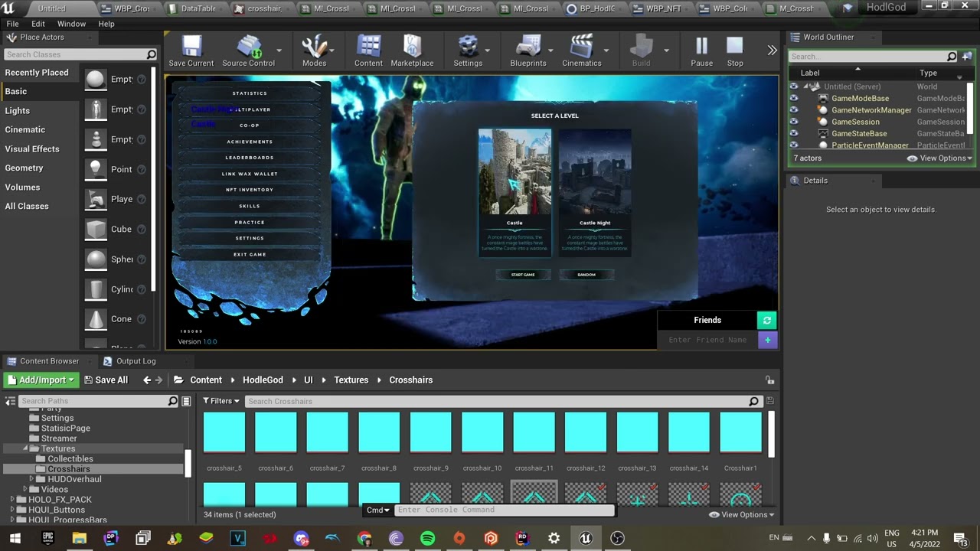The width and height of the screenshot is (980, 551).
Task: Open World Outliner View Options dropdown
Action: (x=940, y=158)
